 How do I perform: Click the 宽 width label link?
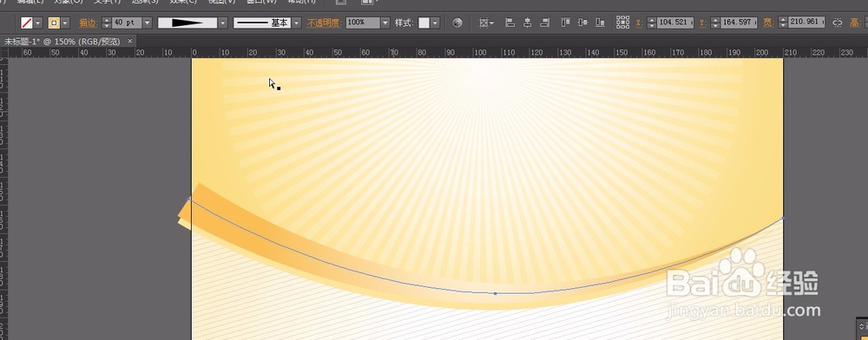tap(768, 23)
